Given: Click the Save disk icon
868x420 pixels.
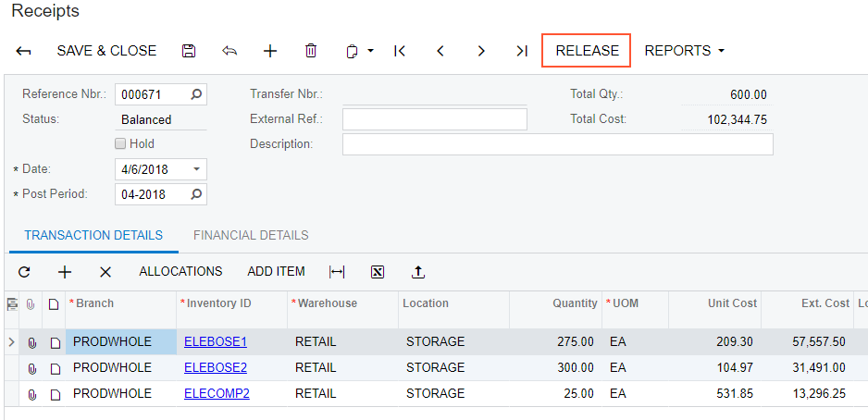Looking at the screenshot, I should click(x=189, y=51).
